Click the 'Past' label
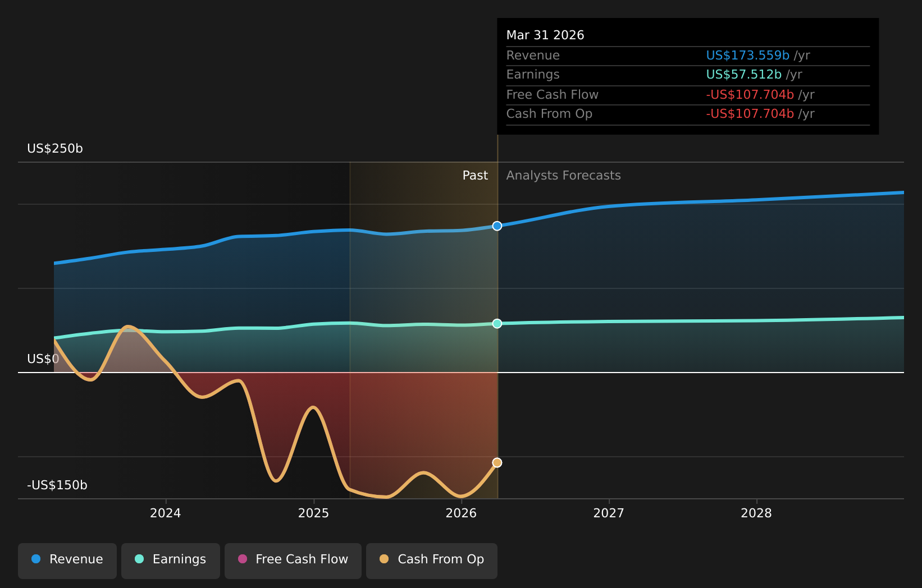Screen dimensions: 922x588 click(x=475, y=176)
